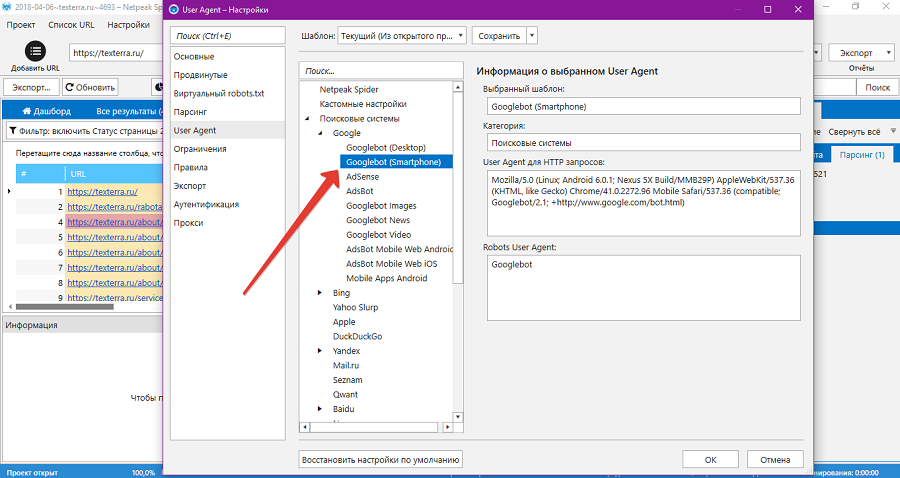Click the tree horizontal scroll-right arrow
This screenshot has width=900, height=478.
point(448,428)
